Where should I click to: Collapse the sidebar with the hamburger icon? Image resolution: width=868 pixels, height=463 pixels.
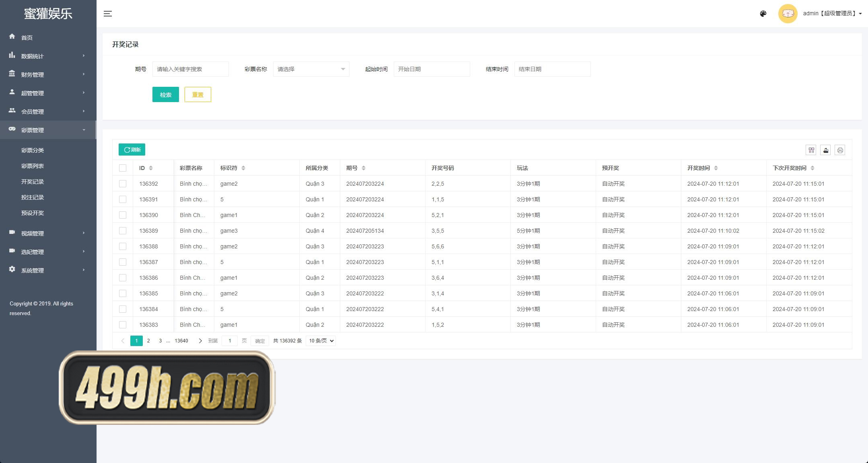click(107, 14)
